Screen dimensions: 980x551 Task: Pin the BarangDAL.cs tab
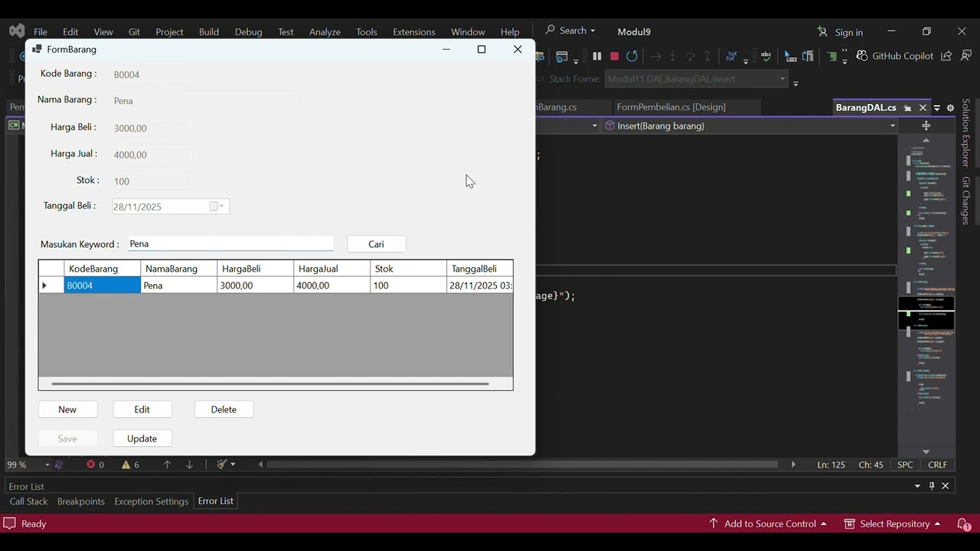point(908,108)
